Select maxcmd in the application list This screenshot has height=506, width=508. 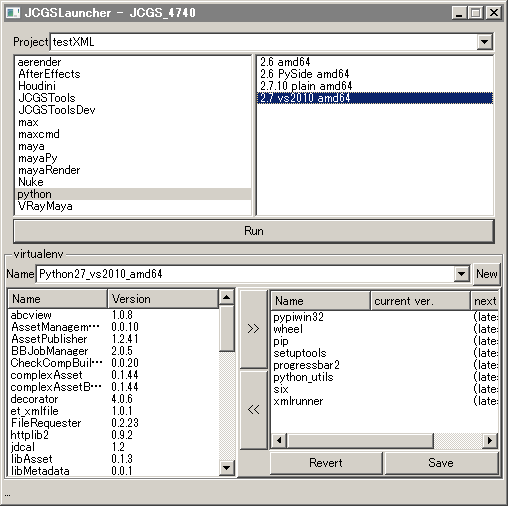click(x=133, y=134)
